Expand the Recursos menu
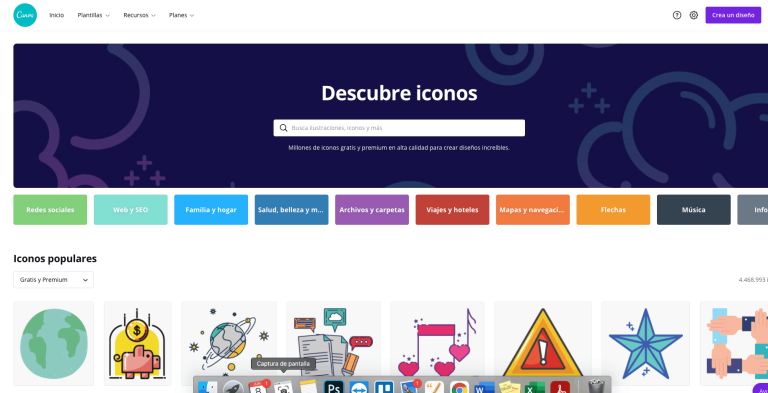768x393 pixels. tap(139, 15)
